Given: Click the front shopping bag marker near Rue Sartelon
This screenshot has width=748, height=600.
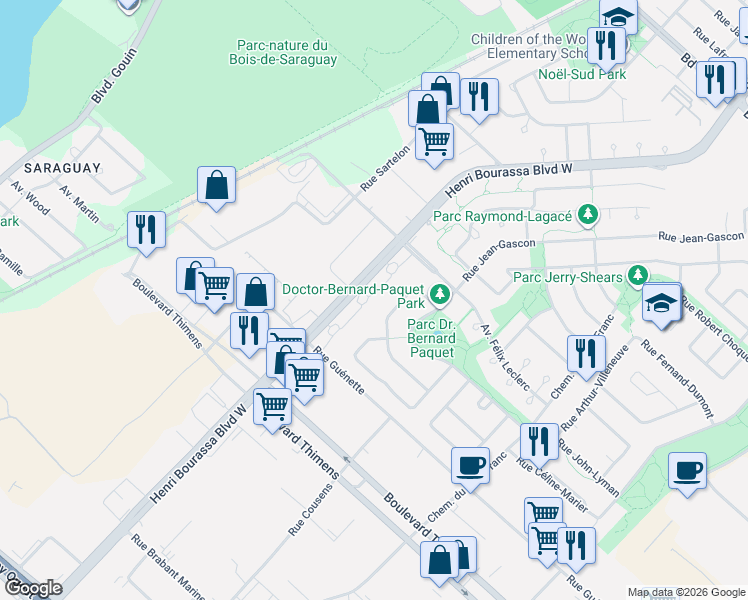Looking at the screenshot, I should [427, 109].
